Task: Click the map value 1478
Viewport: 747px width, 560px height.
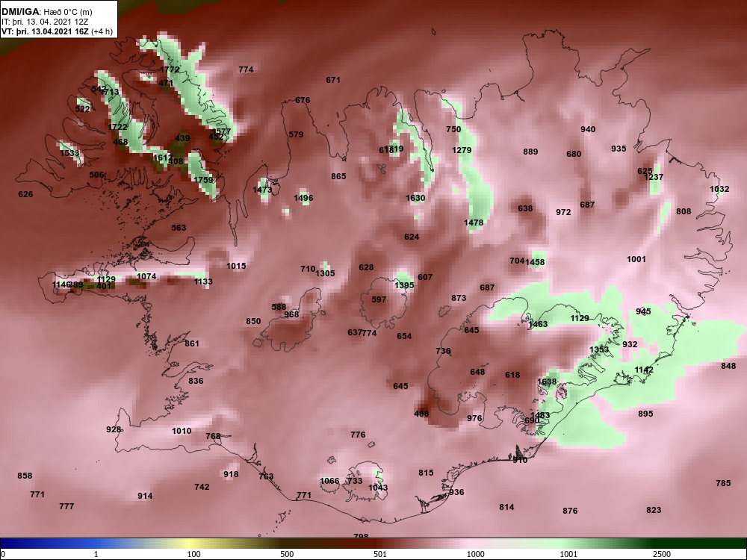Action: 474,223
